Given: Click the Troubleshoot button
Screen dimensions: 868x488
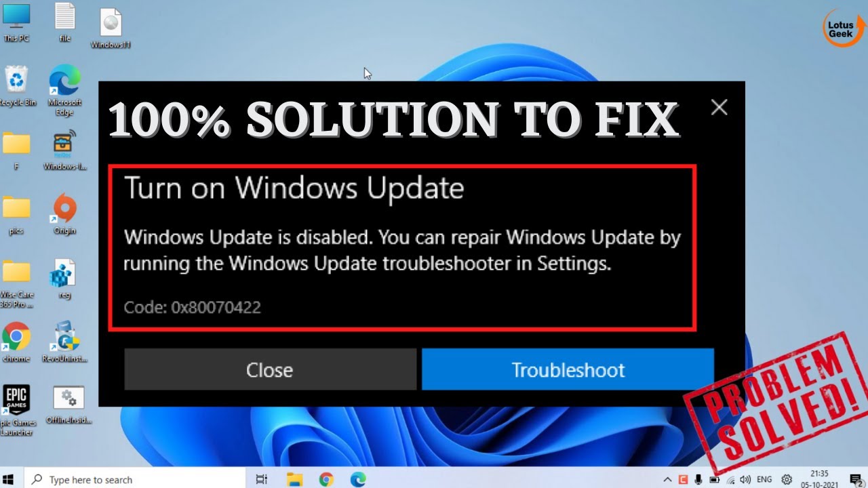Looking at the screenshot, I should click(568, 369).
